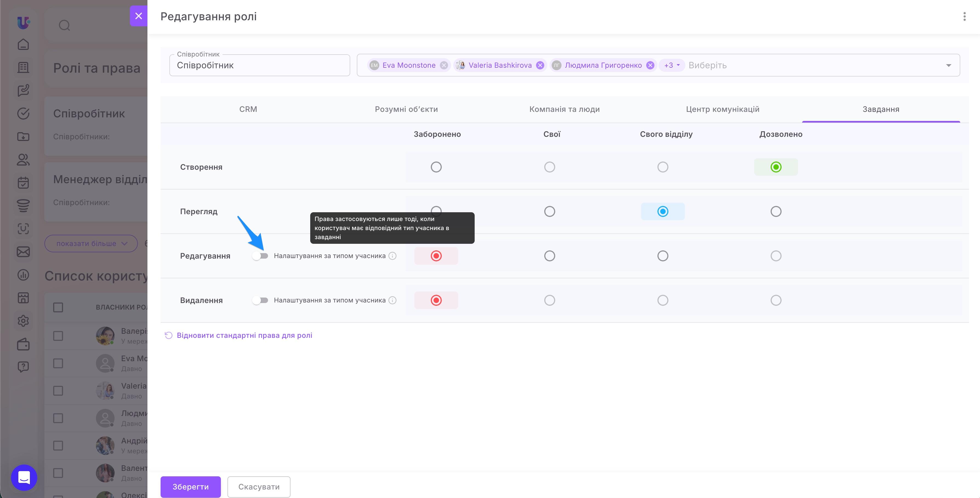Open the people icon in sidebar
The width and height of the screenshot is (980, 498).
click(x=23, y=160)
